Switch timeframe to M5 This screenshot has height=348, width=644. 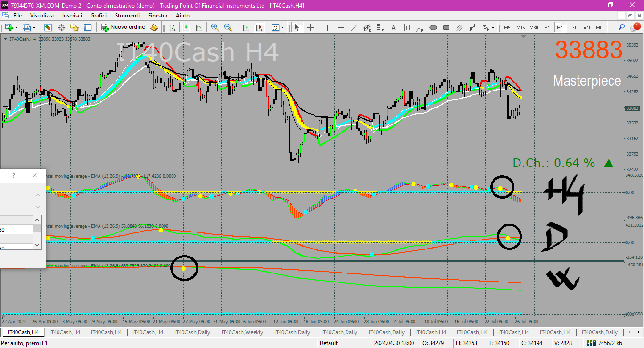click(x=507, y=27)
